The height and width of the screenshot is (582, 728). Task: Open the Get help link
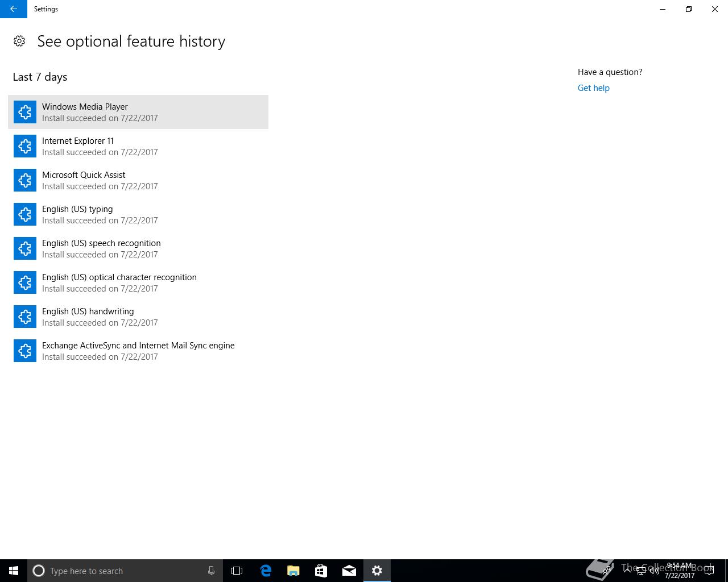(x=593, y=88)
